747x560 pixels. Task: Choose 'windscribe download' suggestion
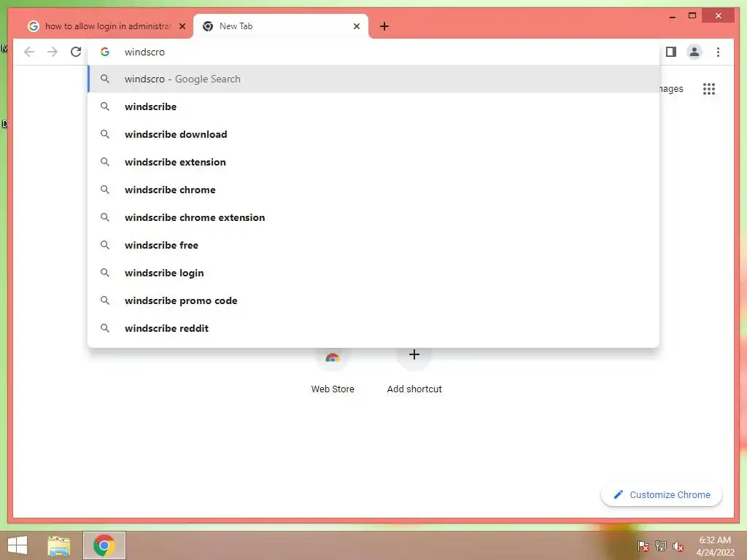click(x=373, y=134)
